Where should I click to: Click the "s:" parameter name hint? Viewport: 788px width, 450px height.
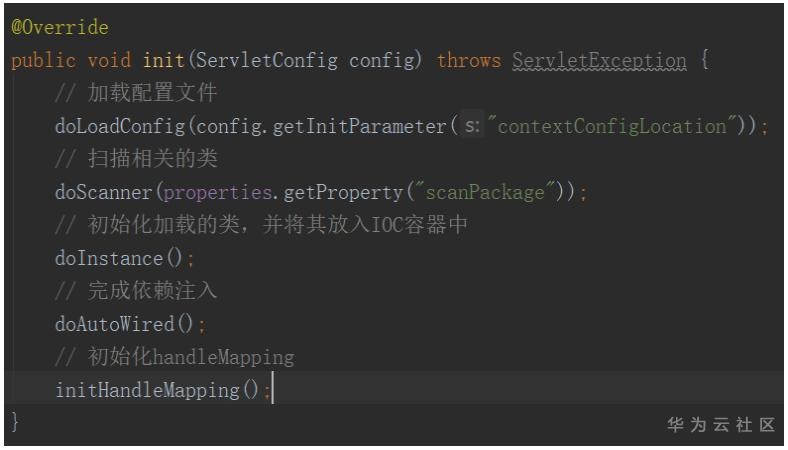click(471, 127)
